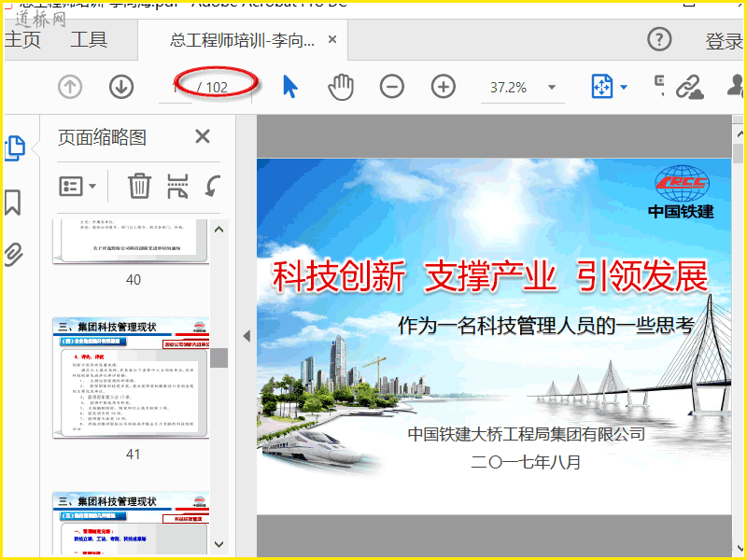Click the fit page view icon

point(601,87)
